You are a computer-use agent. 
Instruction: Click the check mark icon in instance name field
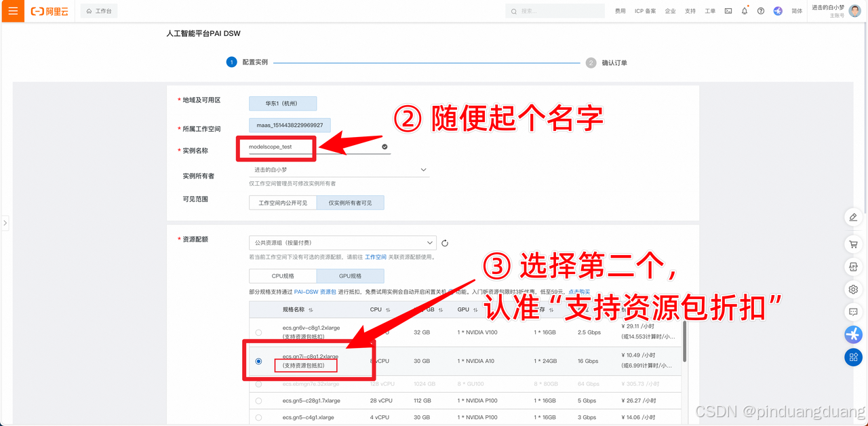point(384,147)
